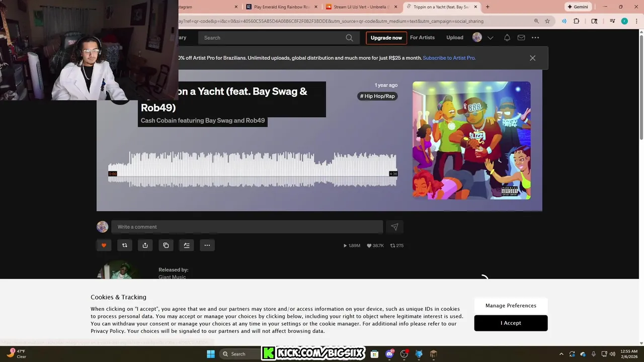Click the Chrome profile avatar
644x362 pixels.
pyautogui.click(x=624, y=21)
